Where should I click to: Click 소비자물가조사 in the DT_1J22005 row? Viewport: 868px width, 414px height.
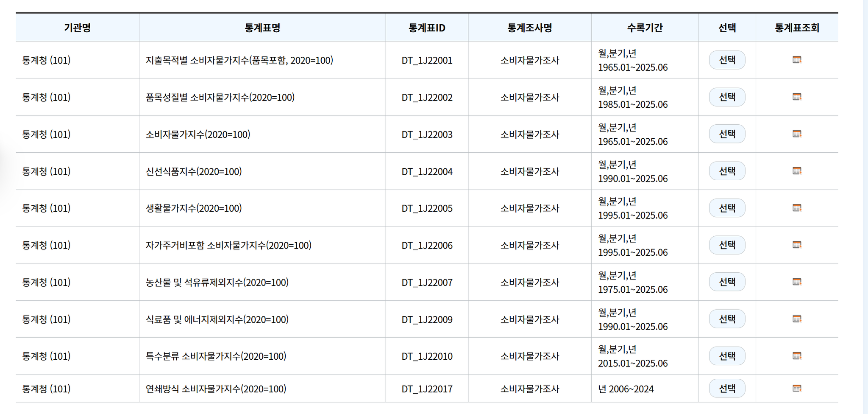tap(530, 208)
